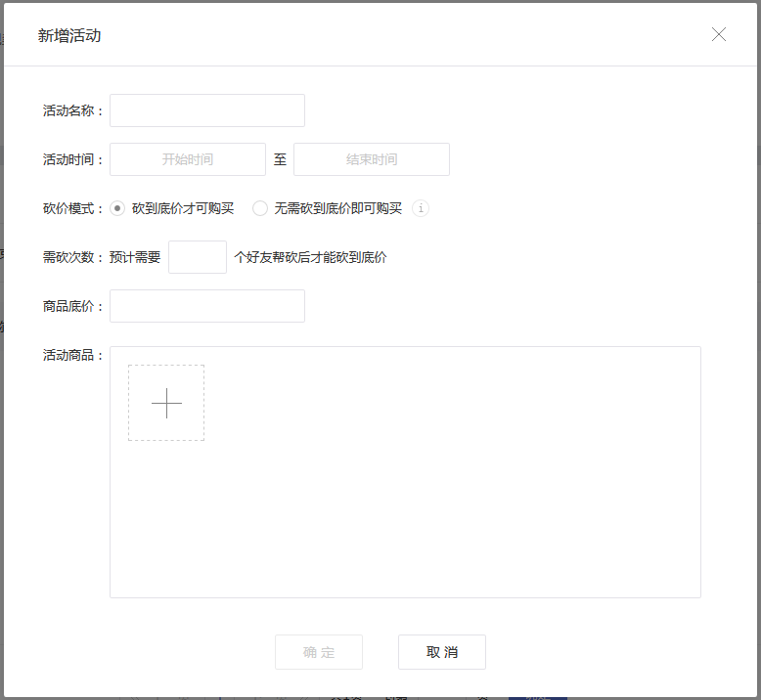Click the 砍价模式 field label

[x=72, y=208]
